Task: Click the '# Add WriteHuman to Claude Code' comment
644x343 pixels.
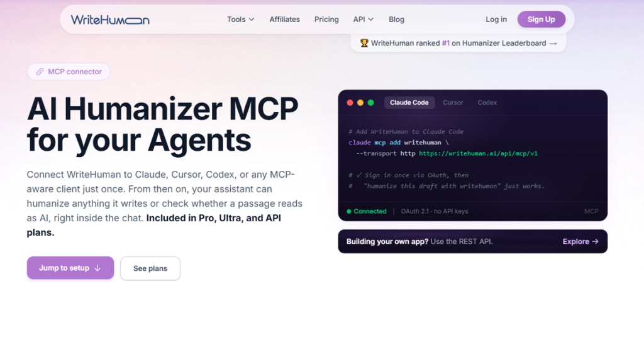Action: pos(406,132)
